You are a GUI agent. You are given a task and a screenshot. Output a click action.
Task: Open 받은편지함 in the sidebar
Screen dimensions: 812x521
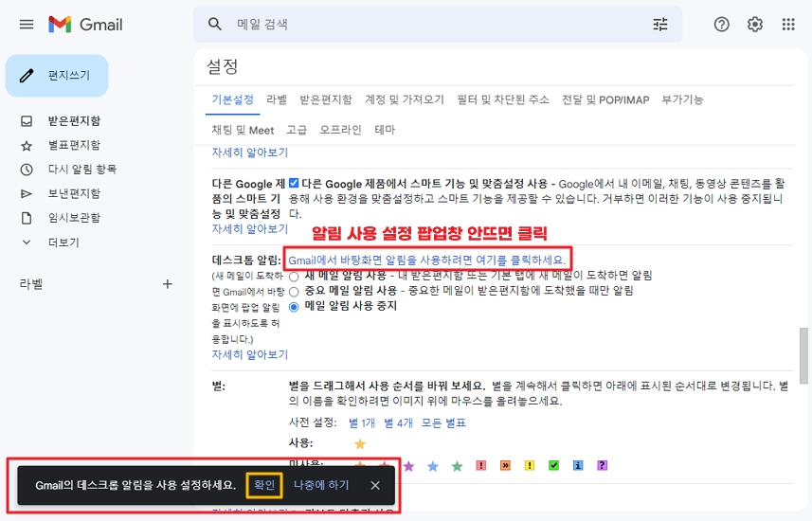tap(74, 121)
